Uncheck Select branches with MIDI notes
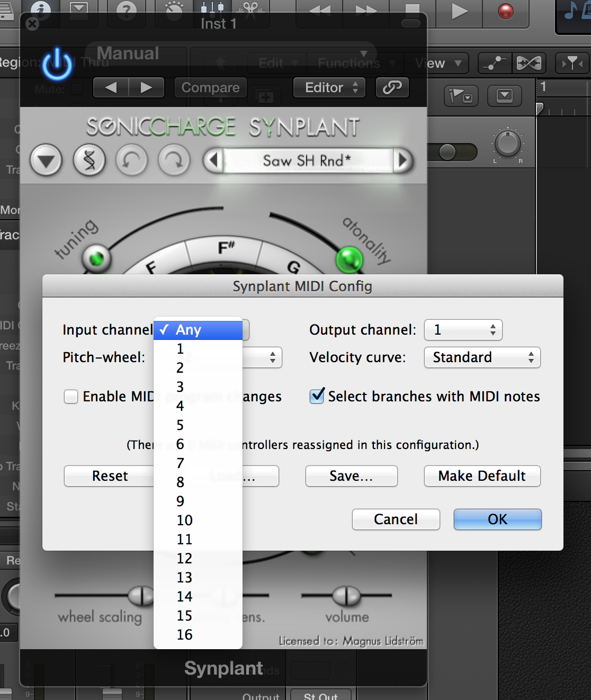591x700 pixels. click(317, 396)
